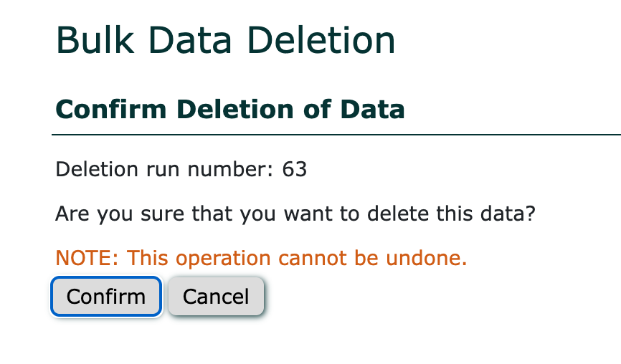
Task: Click the 'Are you sure' question text
Action: [x=295, y=214]
